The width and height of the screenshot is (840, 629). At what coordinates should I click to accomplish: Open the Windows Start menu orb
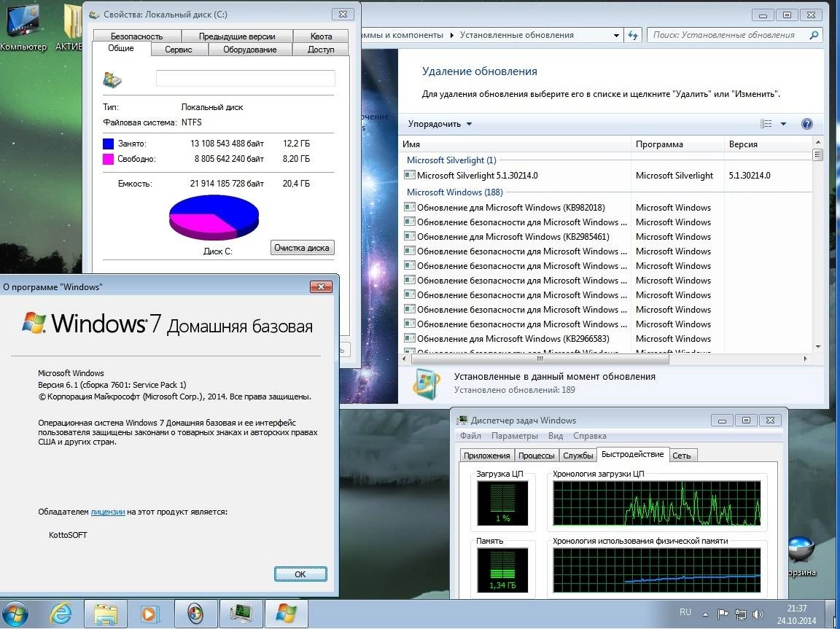[x=15, y=614]
